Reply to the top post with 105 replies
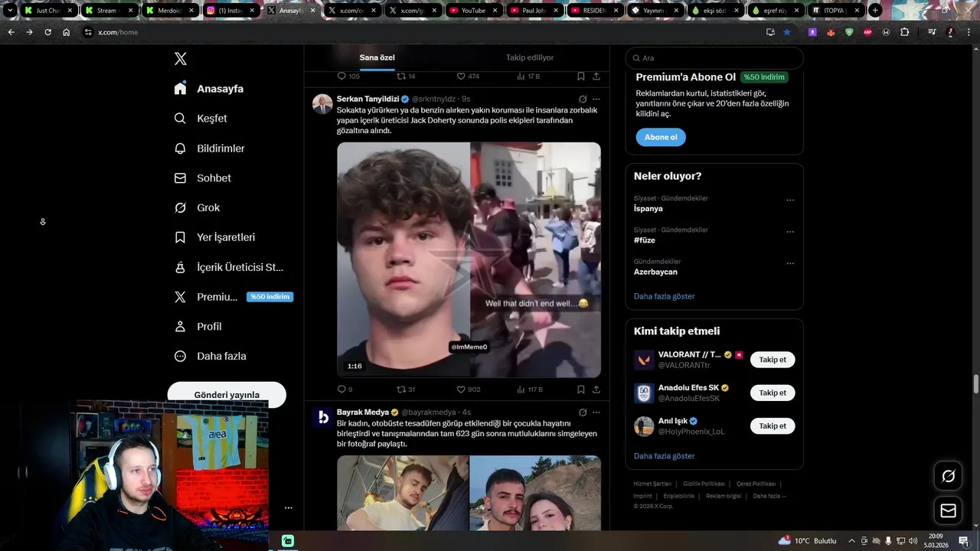Image resolution: width=980 pixels, height=551 pixels. click(348, 77)
